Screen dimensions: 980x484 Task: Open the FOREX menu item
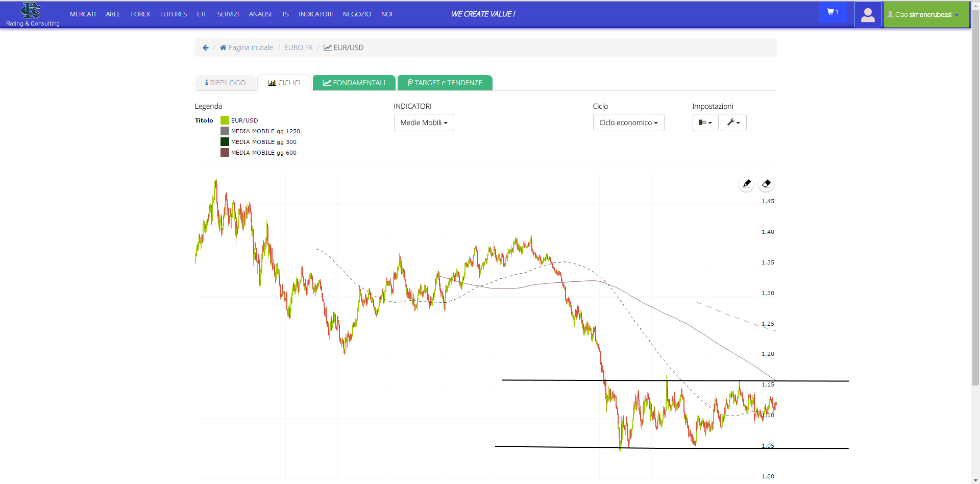(x=140, y=14)
